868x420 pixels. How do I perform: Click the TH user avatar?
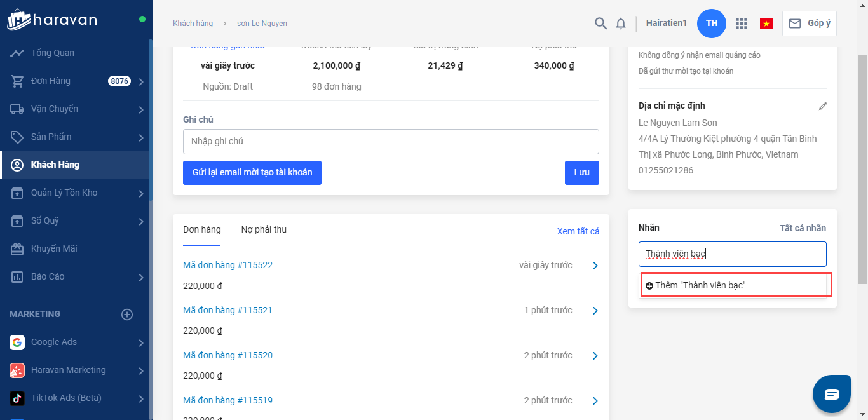tap(712, 24)
